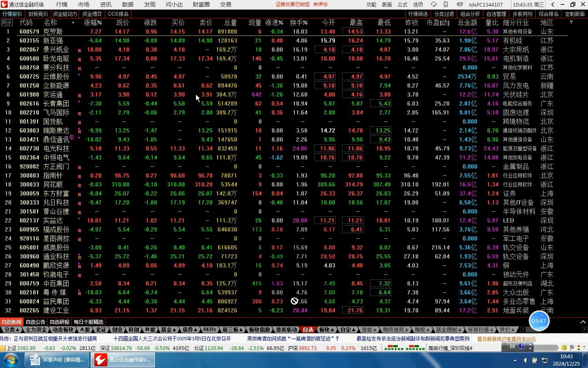Switch to the 自选公告 tab

pyautogui.click(x=36, y=322)
